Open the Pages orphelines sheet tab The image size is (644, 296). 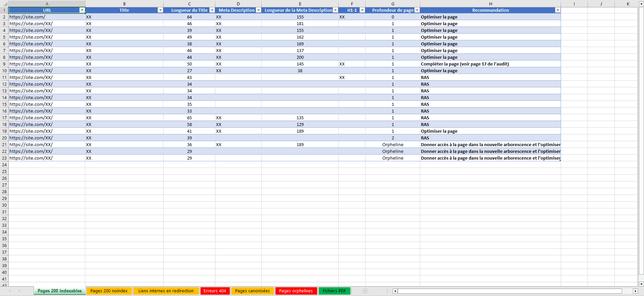tap(296, 291)
